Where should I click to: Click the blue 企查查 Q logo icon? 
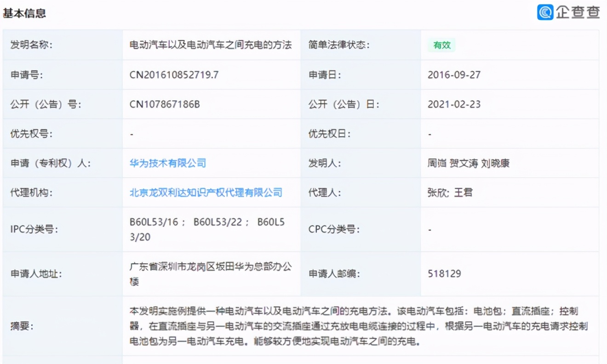544,12
